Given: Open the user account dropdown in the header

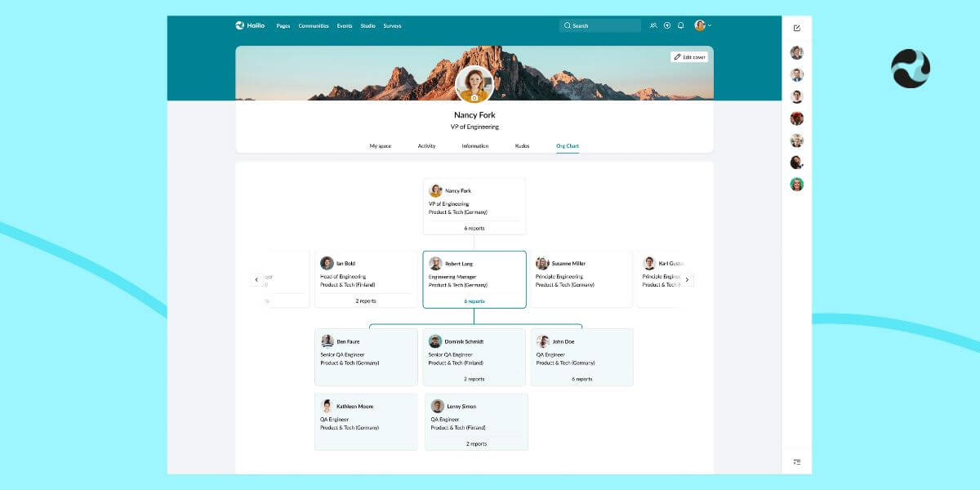Looking at the screenshot, I should point(703,25).
